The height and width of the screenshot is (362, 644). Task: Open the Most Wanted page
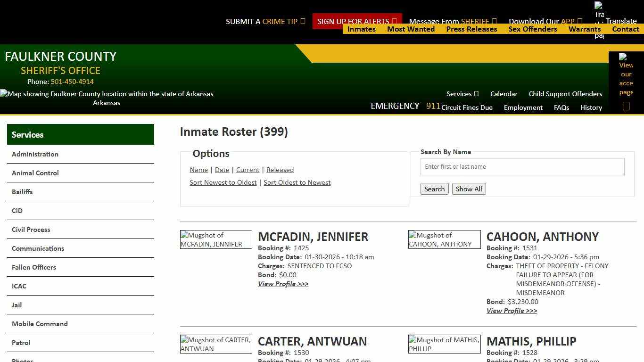(x=411, y=29)
